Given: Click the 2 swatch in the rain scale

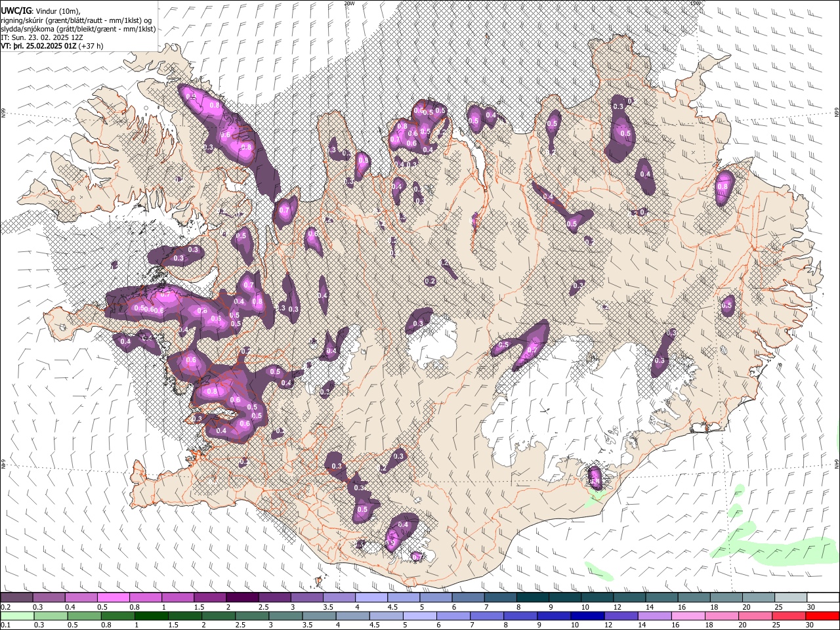Looking at the screenshot, I should (219, 616).
